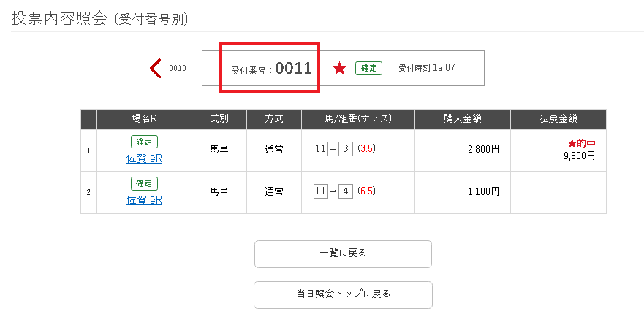Viewport: 644px width, 314px height.
Task: Click the 払戻金額 column header
Action: tap(558, 119)
